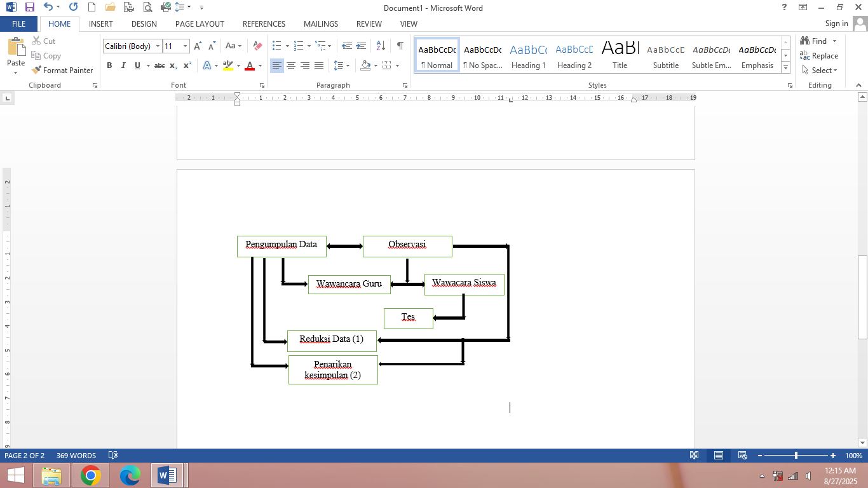Click the Format Painter tool
This screenshot has width=868, height=488.
point(62,71)
